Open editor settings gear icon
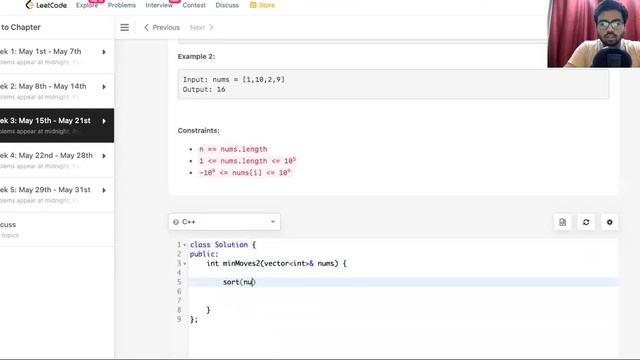 (x=609, y=222)
